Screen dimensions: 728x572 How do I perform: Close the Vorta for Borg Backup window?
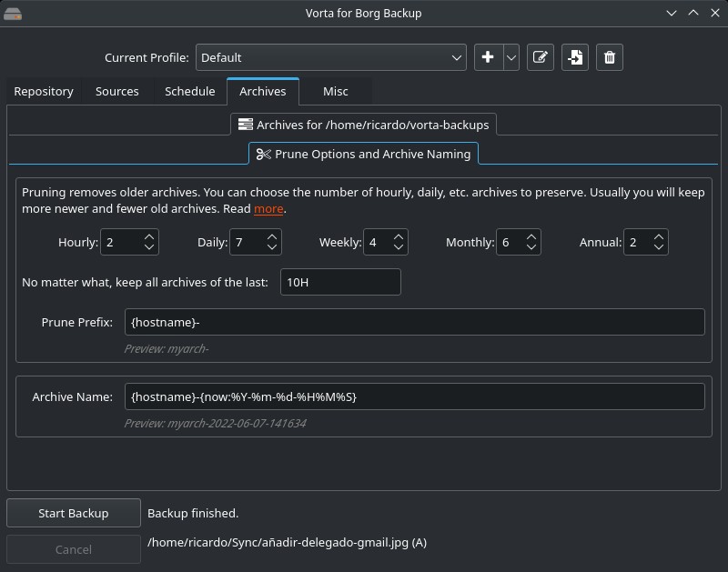pos(715,13)
